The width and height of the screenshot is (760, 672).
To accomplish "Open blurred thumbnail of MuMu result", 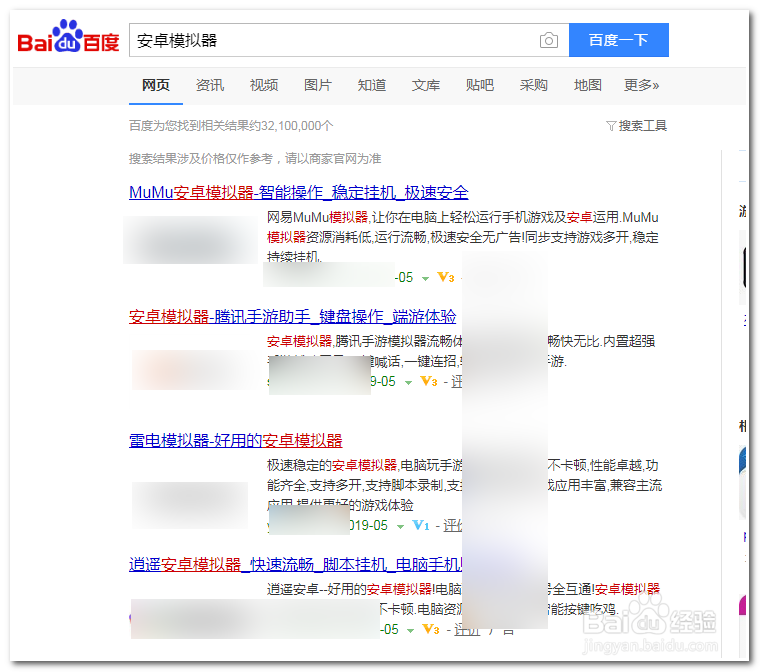I will (190, 240).
